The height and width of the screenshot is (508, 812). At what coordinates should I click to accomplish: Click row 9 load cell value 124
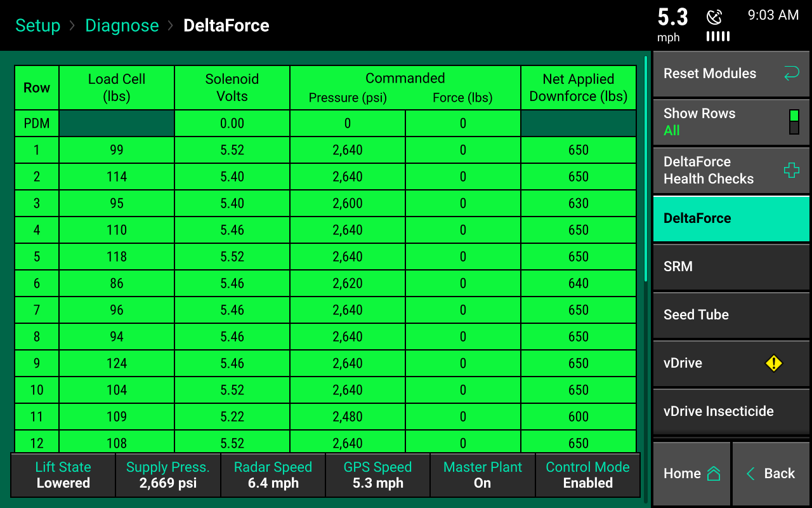[x=117, y=363]
